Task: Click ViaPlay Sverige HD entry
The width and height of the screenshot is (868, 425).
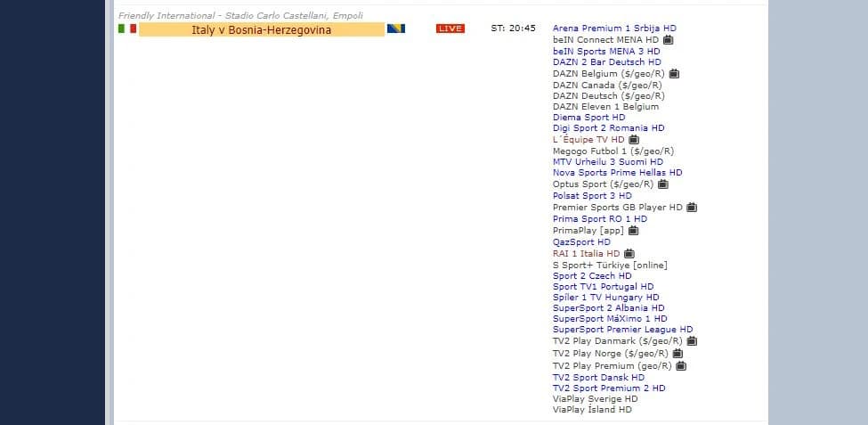Action: [595, 399]
